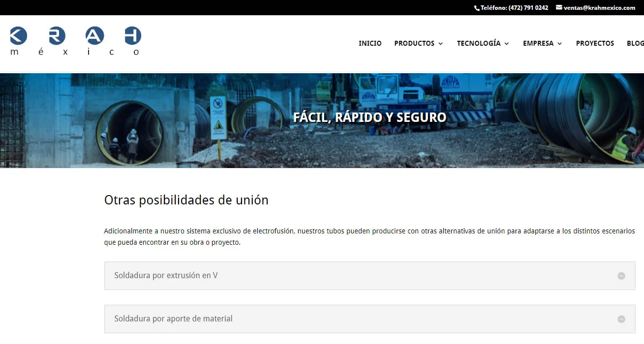Expand the EMPRESA dropdown chevron
644x344 pixels.
tap(559, 44)
